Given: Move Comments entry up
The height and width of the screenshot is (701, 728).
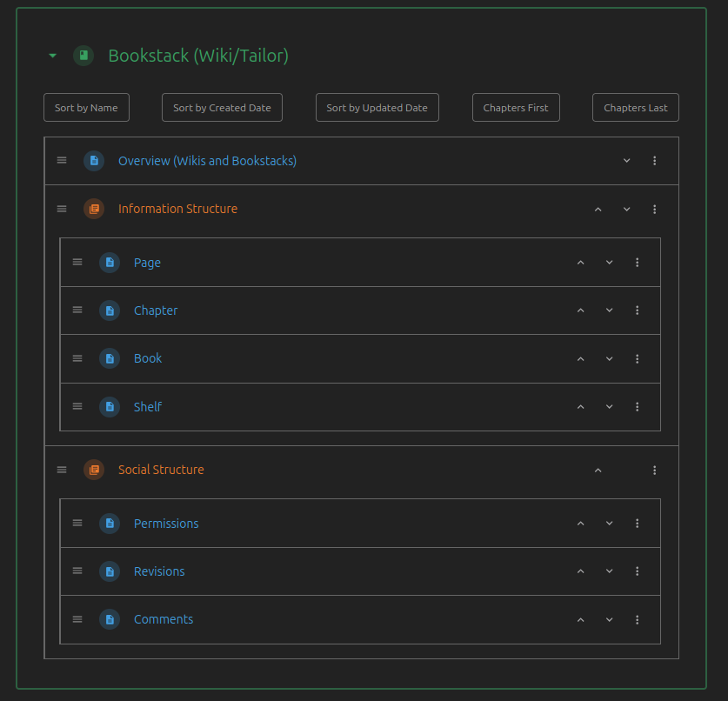Looking at the screenshot, I should 580,620.
